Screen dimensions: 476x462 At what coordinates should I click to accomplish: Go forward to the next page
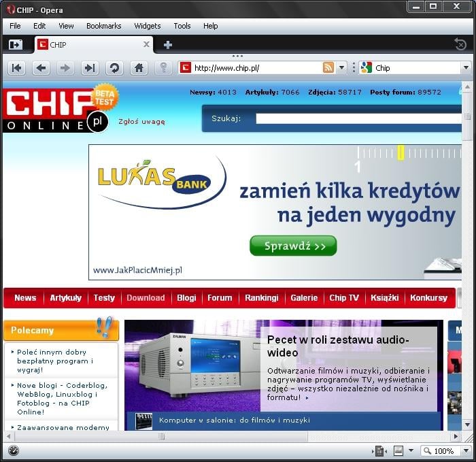click(65, 68)
